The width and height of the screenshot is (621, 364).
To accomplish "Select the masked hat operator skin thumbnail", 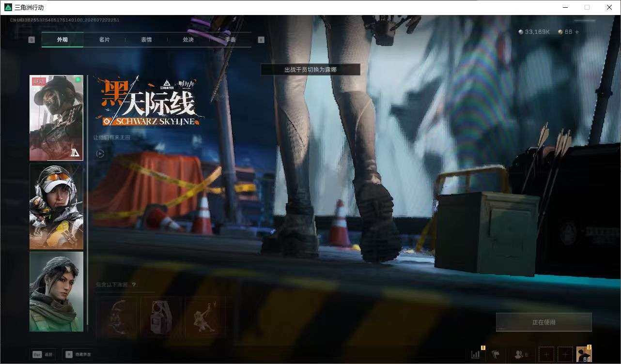I will point(56,118).
